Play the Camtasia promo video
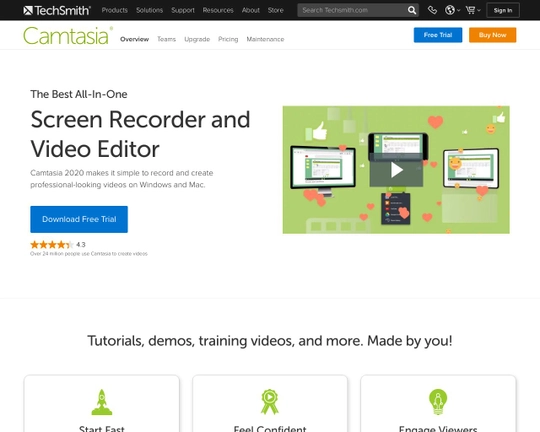Screen dimensions: 540x432 pyautogui.click(x=396, y=170)
